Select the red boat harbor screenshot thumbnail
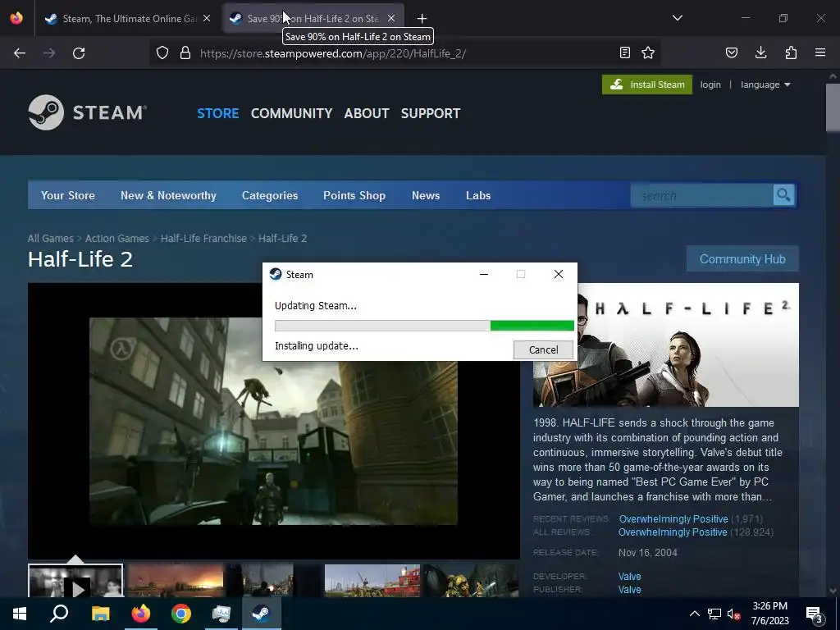This screenshot has height=630, width=840. coord(372,581)
